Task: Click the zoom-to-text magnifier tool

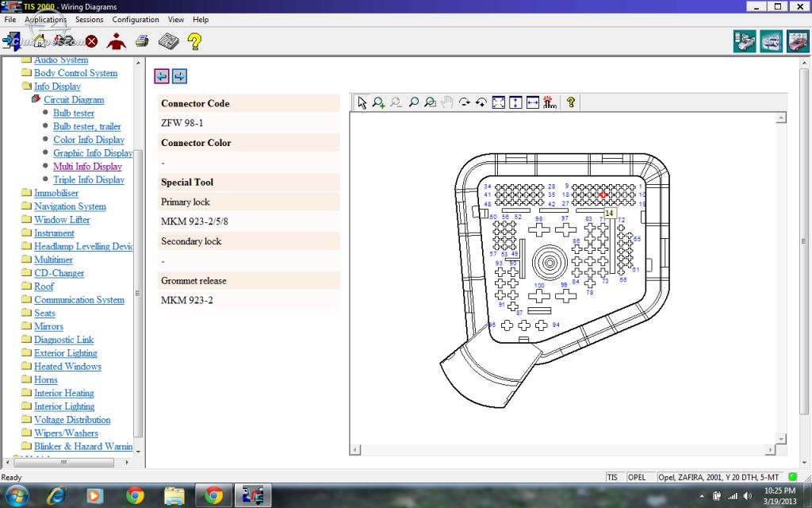Action: [430, 102]
